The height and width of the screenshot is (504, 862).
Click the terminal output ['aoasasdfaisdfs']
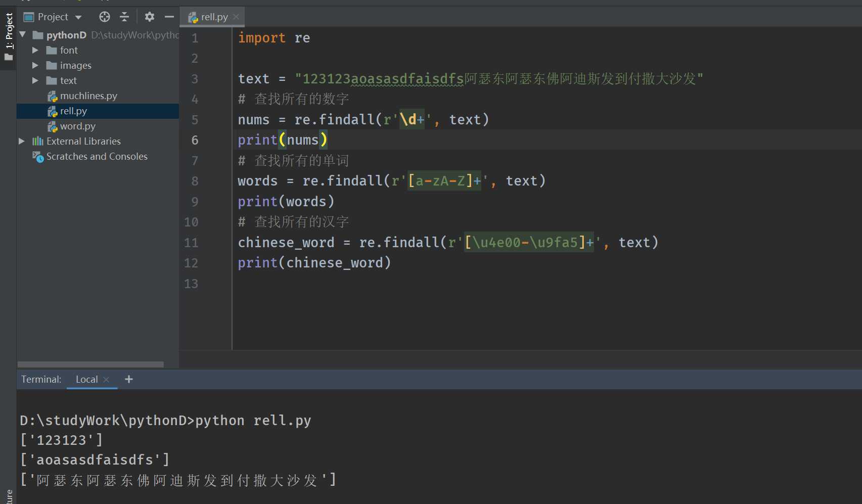pos(95,460)
